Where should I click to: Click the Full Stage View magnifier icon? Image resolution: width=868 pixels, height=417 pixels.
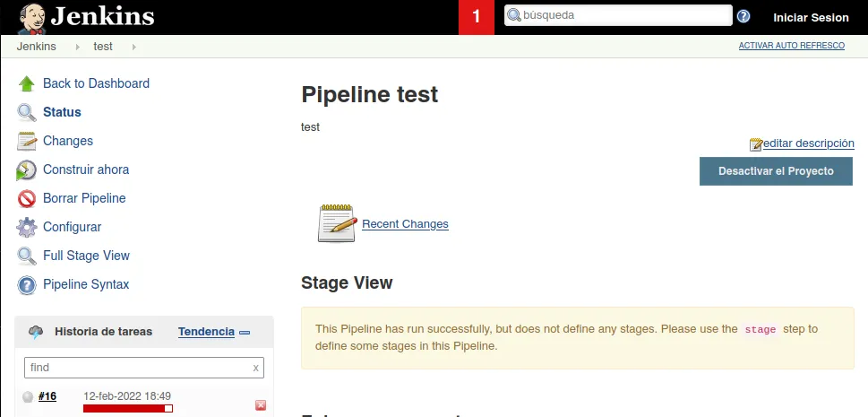27,256
